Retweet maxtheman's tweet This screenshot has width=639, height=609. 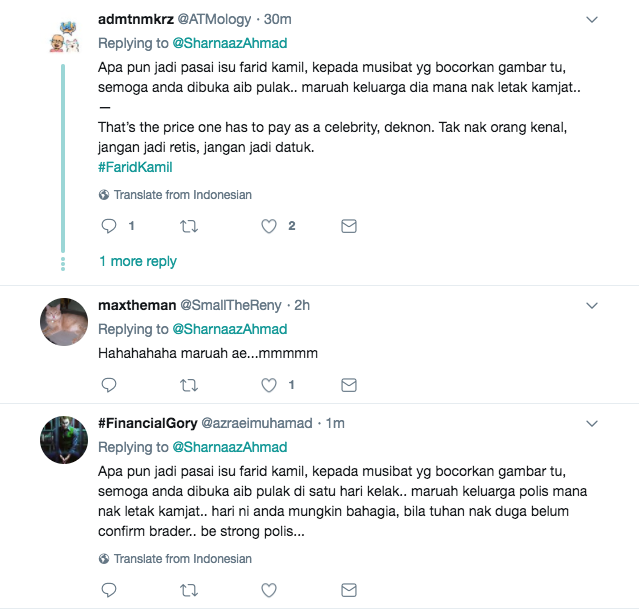point(188,385)
